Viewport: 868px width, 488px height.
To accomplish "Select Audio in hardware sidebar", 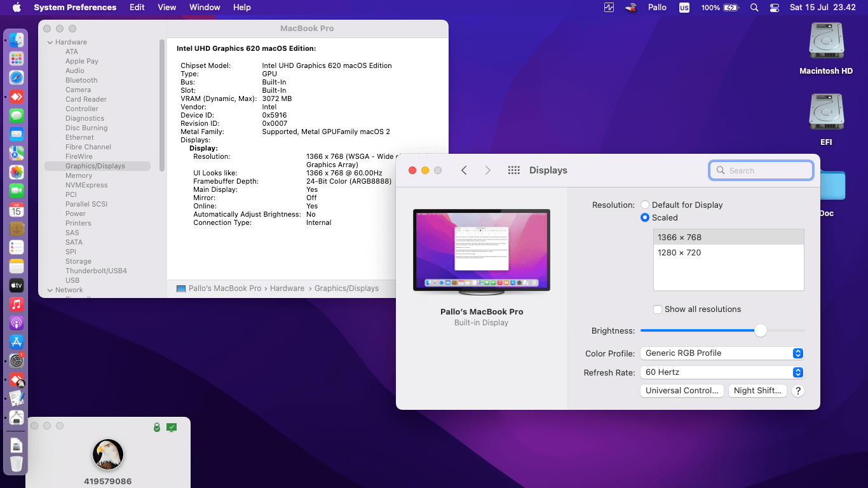I will 75,71.
